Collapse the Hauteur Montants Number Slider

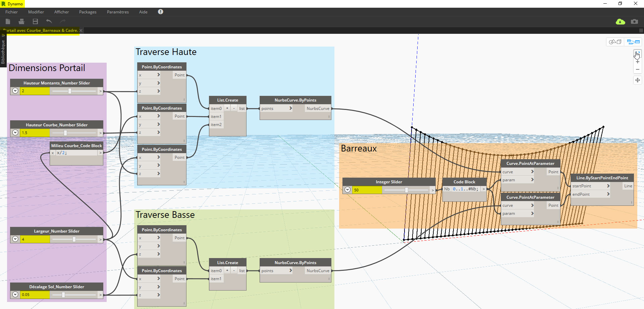[15, 90]
